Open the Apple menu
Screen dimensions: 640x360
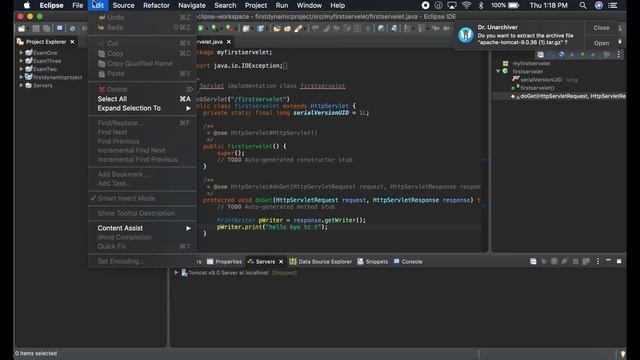[27, 5]
